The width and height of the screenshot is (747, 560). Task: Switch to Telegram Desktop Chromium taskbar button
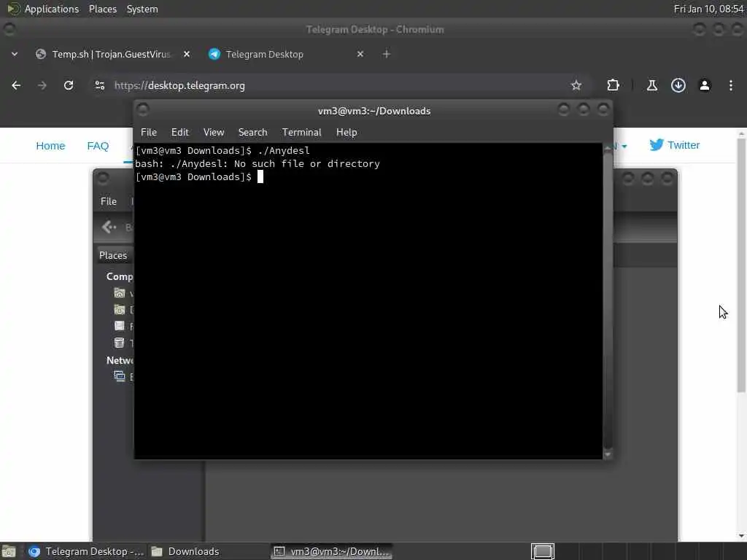pos(85,552)
